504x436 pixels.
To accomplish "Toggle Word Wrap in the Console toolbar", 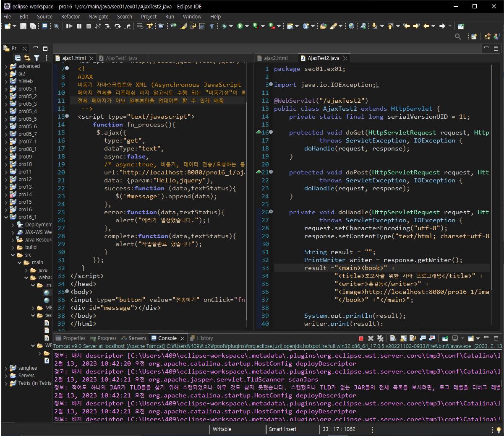I will 413,338.
